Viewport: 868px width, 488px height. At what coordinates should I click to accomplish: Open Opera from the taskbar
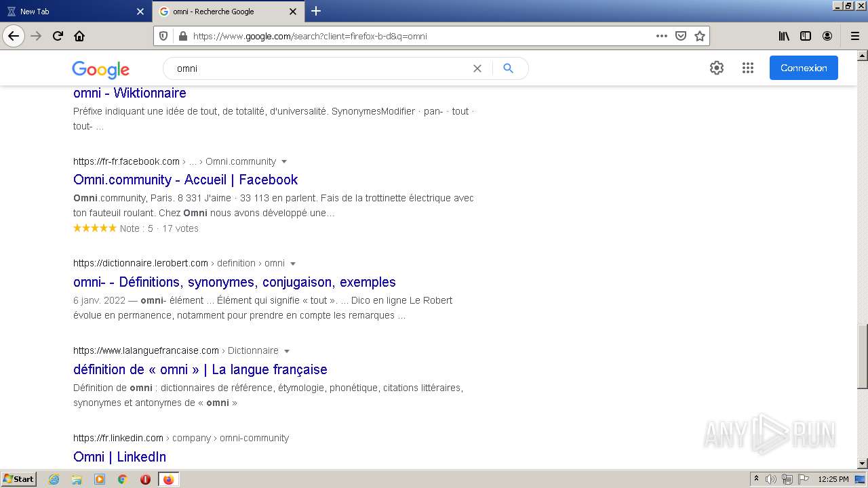point(145,479)
